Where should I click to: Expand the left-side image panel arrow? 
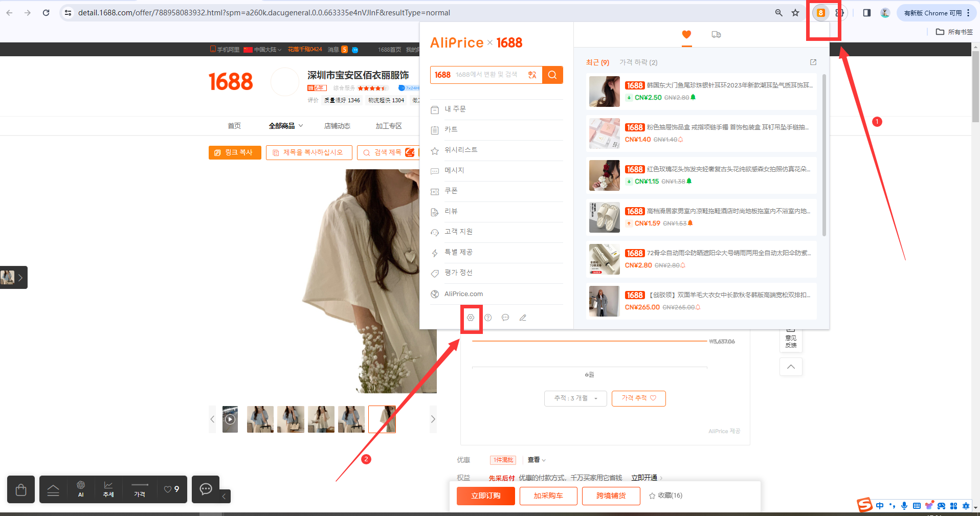[20, 278]
